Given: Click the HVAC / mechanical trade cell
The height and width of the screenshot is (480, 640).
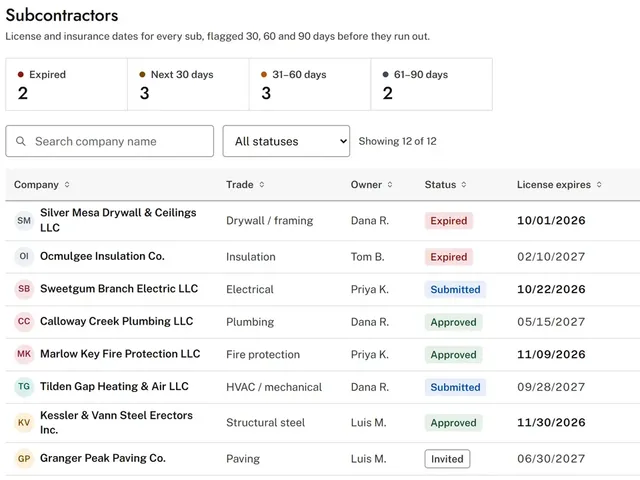Looking at the screenshot, I should [274, 387].
